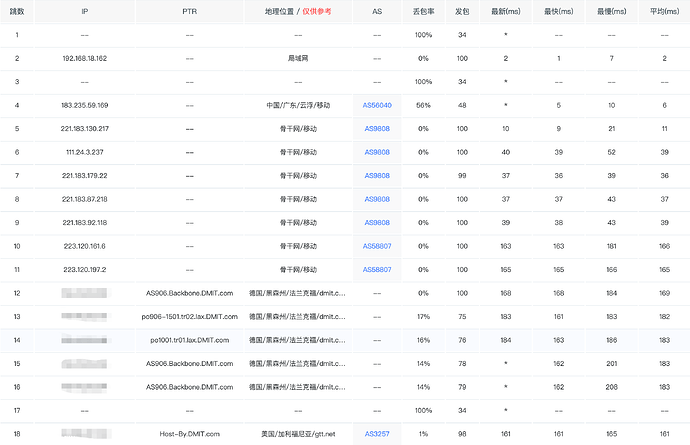Select PTR Host-By.DMIT.com

click(190, 434)
